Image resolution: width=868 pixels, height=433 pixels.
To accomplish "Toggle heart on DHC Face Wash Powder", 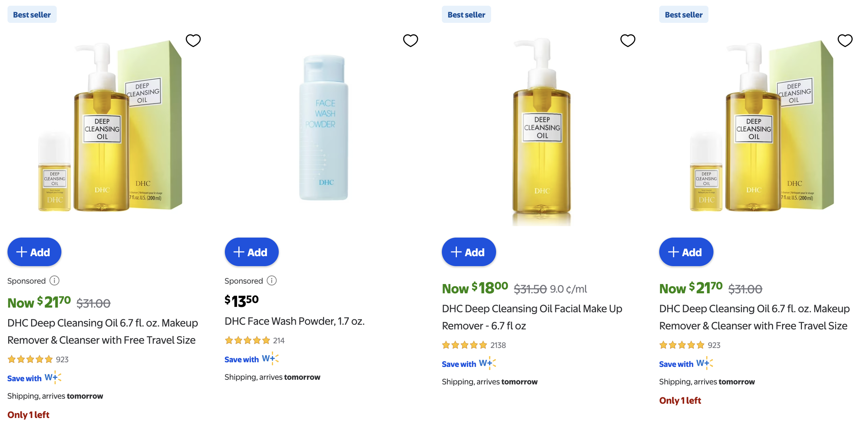I will click(x=410, y=40).
